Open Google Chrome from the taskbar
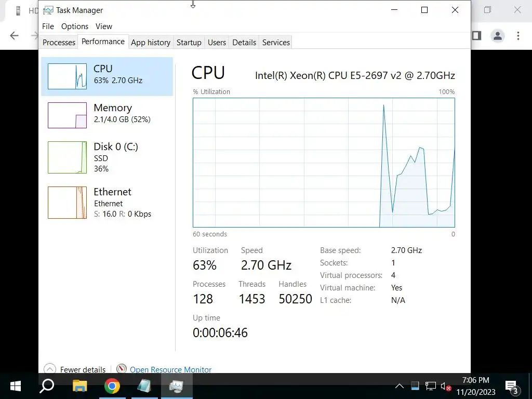This screenshot has height=399, width=532. [x=112, y=386]
